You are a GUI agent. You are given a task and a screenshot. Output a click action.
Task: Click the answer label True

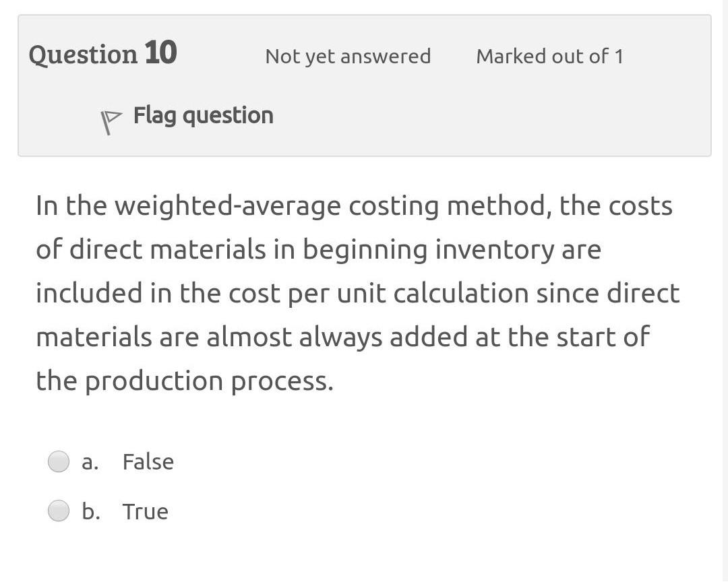coord(146,512)
